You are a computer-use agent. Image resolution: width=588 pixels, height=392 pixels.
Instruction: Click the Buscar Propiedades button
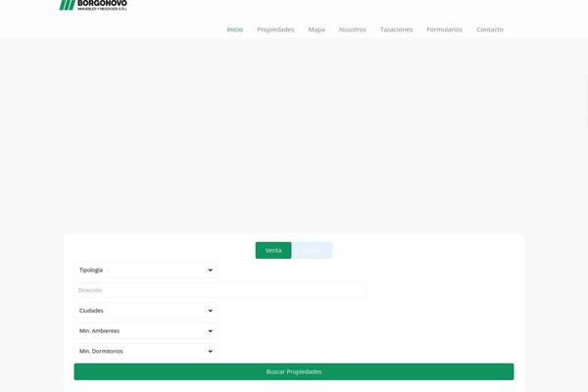point(294,371)
